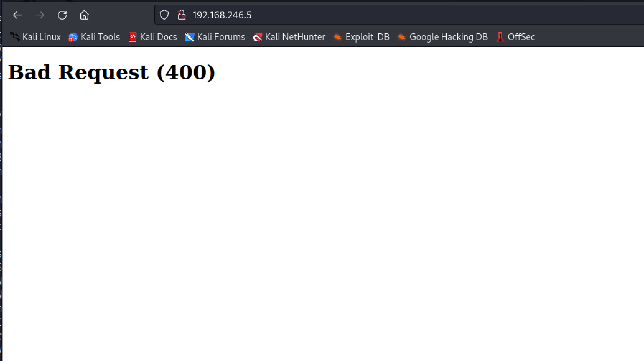Open the Exploit-DB bookmark

[x=361, y=37]
